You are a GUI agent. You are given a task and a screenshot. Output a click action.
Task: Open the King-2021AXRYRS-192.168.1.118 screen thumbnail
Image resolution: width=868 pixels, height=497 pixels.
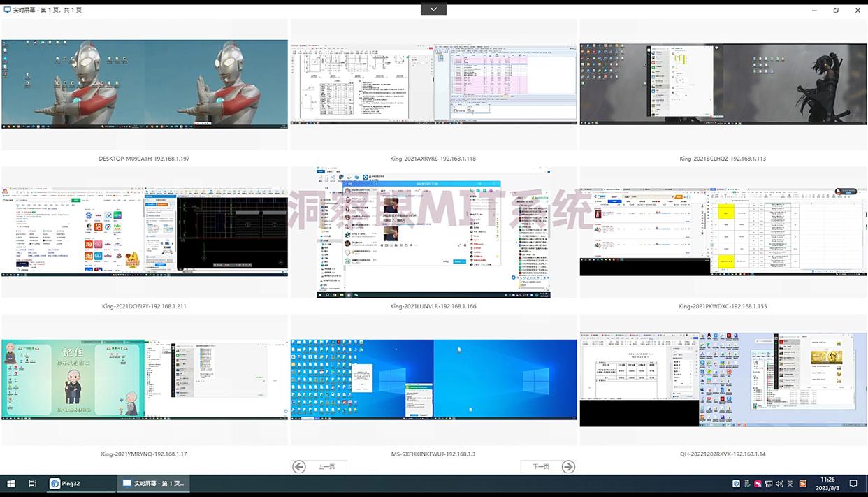tap(433, 84)
